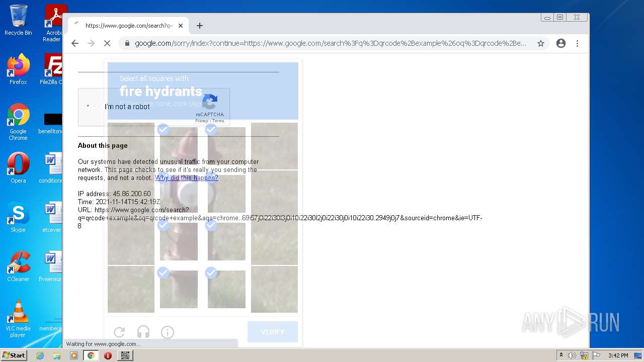Viewport: 644px width, 362px height.
Task: View site info via the padlock icon
Action: [x=127, y=43]
